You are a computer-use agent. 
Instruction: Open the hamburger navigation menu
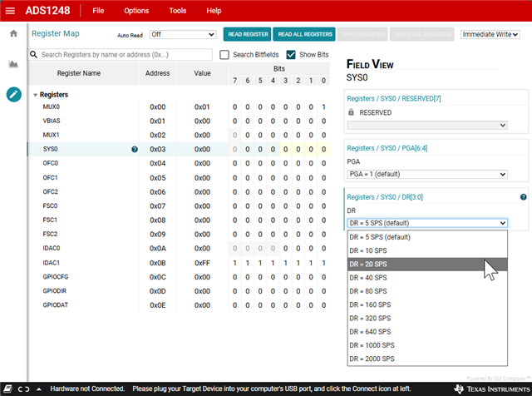click(10, 11)
